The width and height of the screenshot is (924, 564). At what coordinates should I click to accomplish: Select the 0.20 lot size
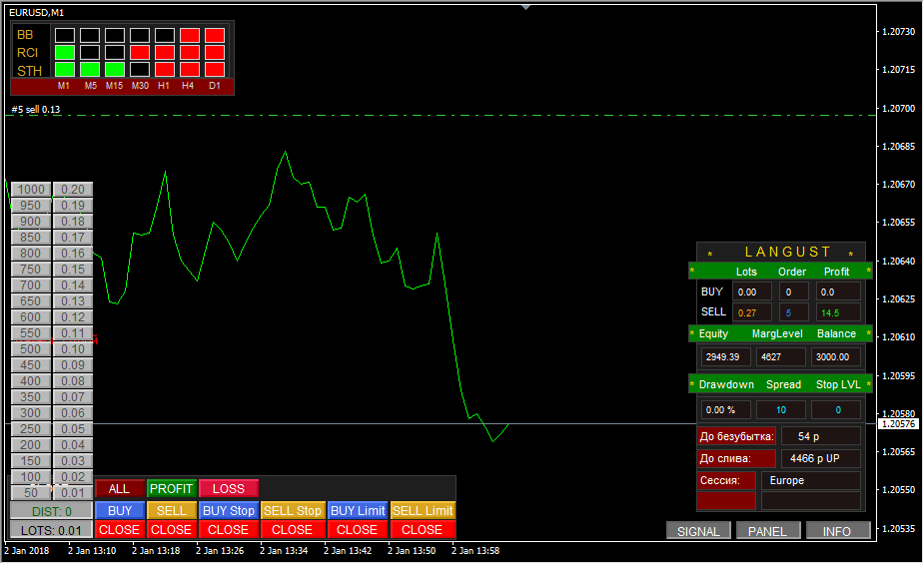[72, 190]
